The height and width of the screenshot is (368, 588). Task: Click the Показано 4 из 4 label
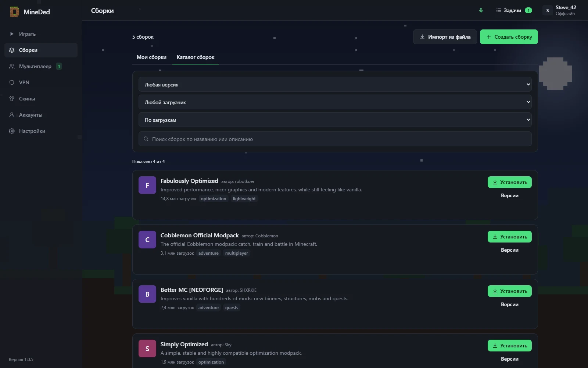[x=148, y=162]
